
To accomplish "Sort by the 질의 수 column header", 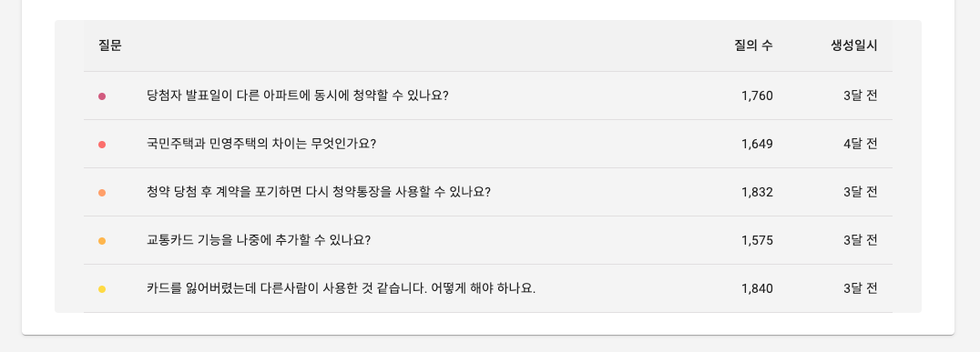I will [x=754, y=45].
